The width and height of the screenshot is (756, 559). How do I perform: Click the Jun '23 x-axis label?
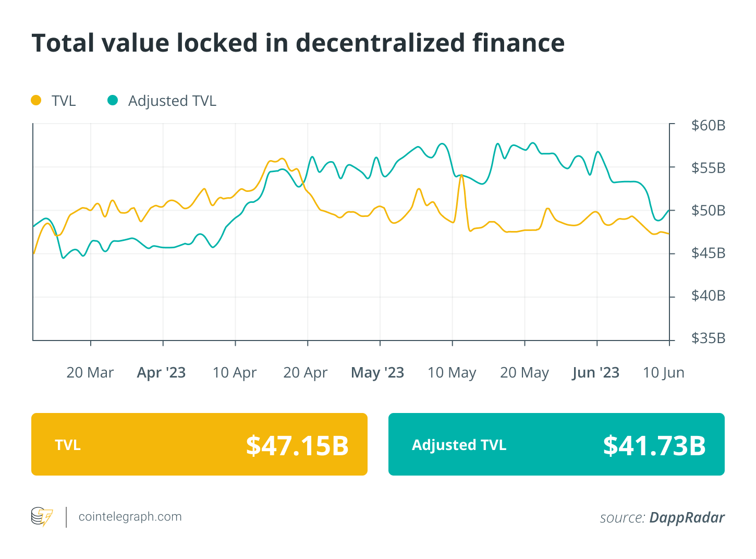595,373
